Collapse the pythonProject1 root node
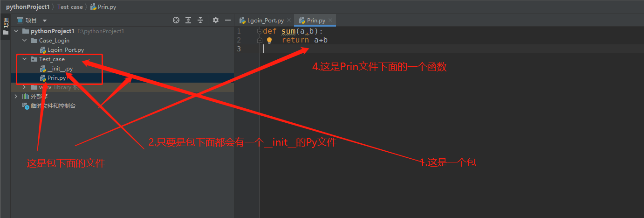644x218 pixels. (x=16, y=31)
